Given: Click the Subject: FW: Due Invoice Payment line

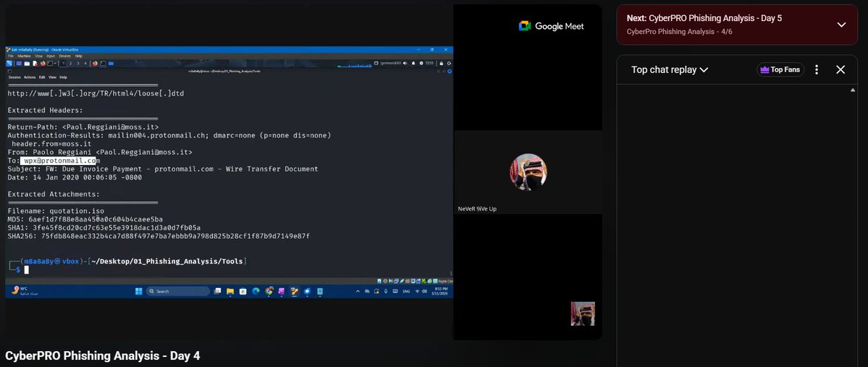Looking at the screenshot, I should tap(163, 169).
